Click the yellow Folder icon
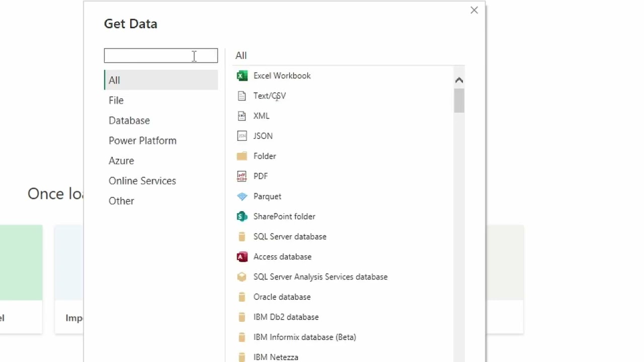The image size is (644, 362). tap(242, 156)
